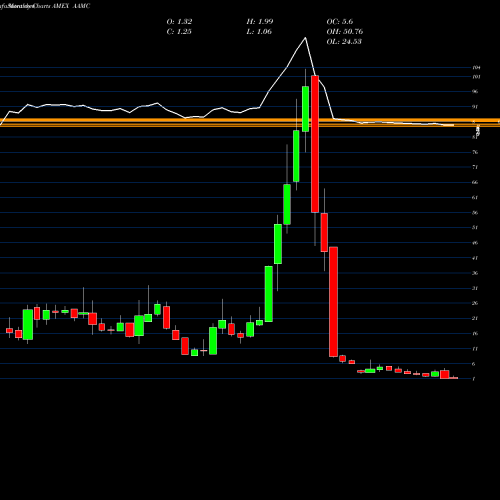500x500 pixels.
Task: Click the 46 price axis label
Action: (475, 243)
